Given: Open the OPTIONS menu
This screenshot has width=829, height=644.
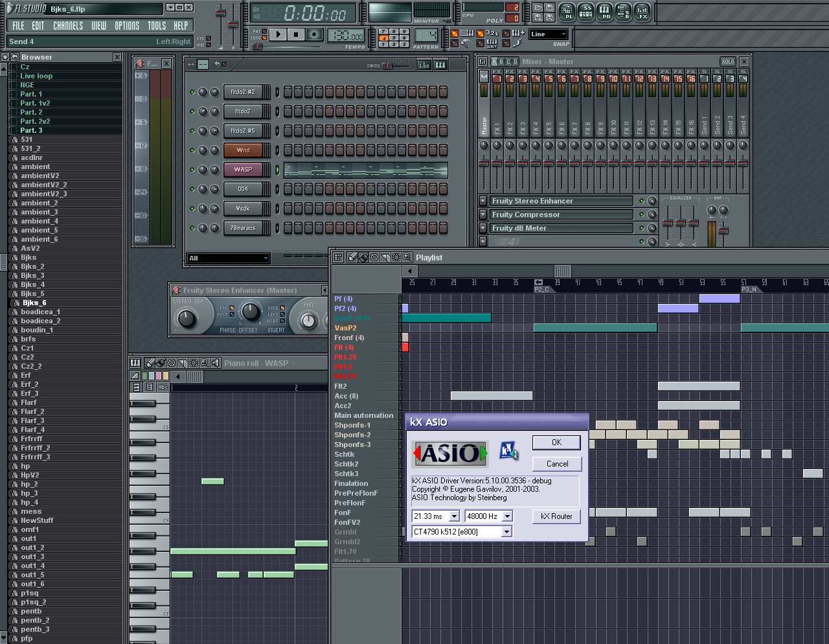Looking at the screenshot, I should 127,26.
